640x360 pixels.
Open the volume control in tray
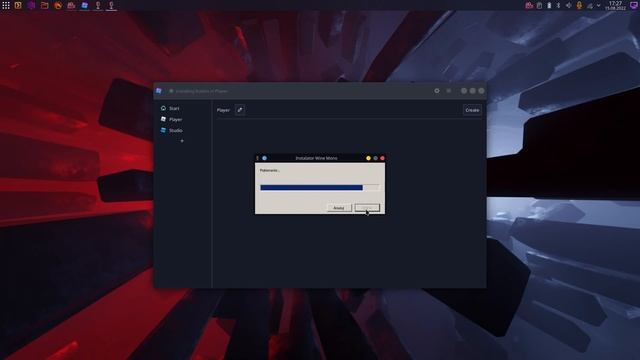(x=569, y=5)
